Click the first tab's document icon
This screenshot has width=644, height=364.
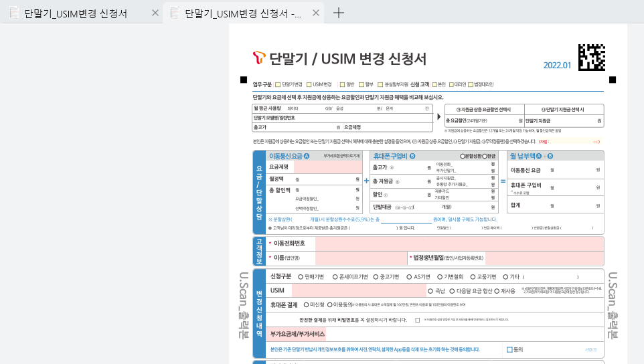coord(14,13)
